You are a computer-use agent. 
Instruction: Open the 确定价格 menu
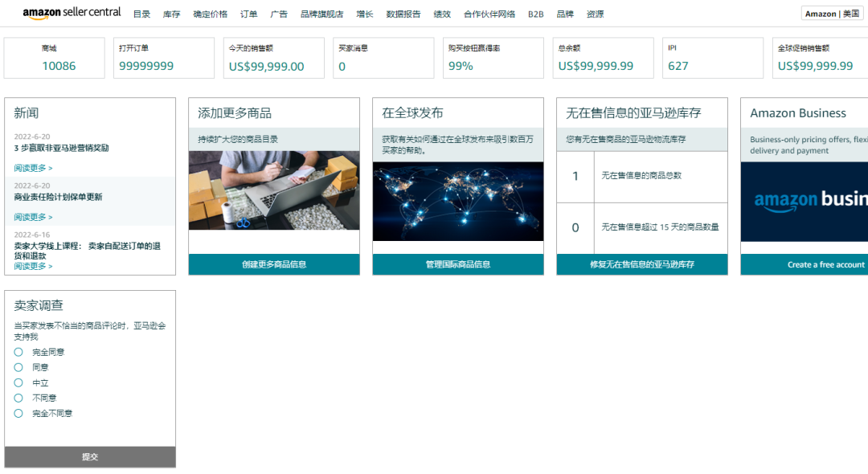211,14
